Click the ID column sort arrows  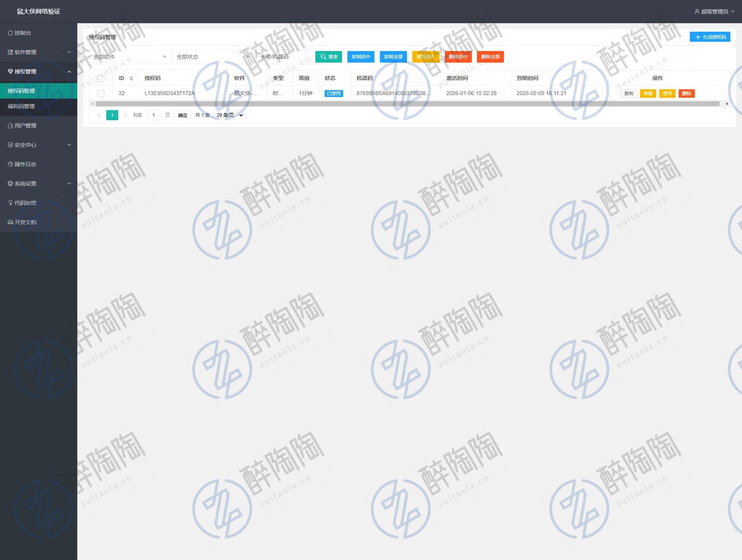(x=131, y=78)
